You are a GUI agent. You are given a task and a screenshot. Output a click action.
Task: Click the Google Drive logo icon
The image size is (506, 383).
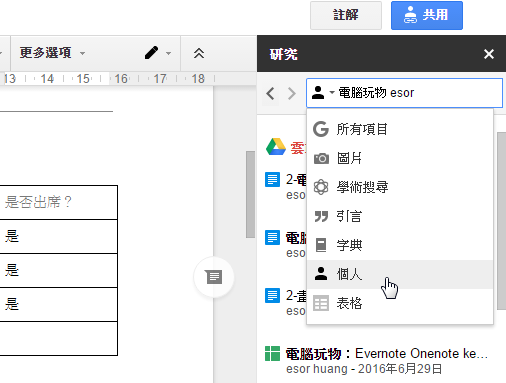(x=276, y=147)
